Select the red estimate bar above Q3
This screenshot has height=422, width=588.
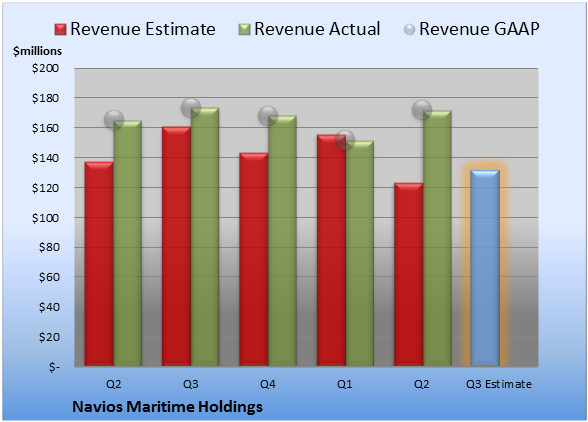point(176,246)
